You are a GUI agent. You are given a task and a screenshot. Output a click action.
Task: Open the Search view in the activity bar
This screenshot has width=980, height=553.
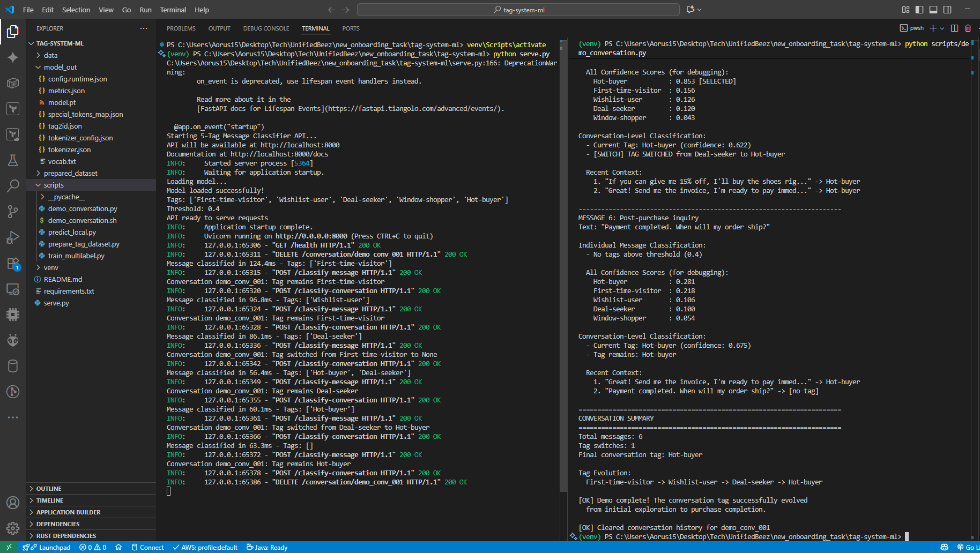point(13,186)
